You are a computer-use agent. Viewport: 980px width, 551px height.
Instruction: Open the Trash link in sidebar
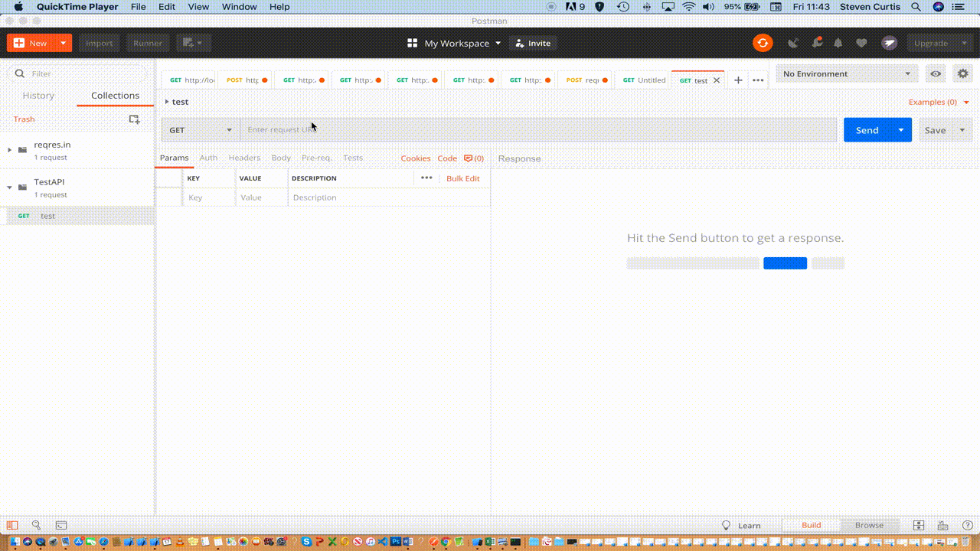tap(24, 119)
